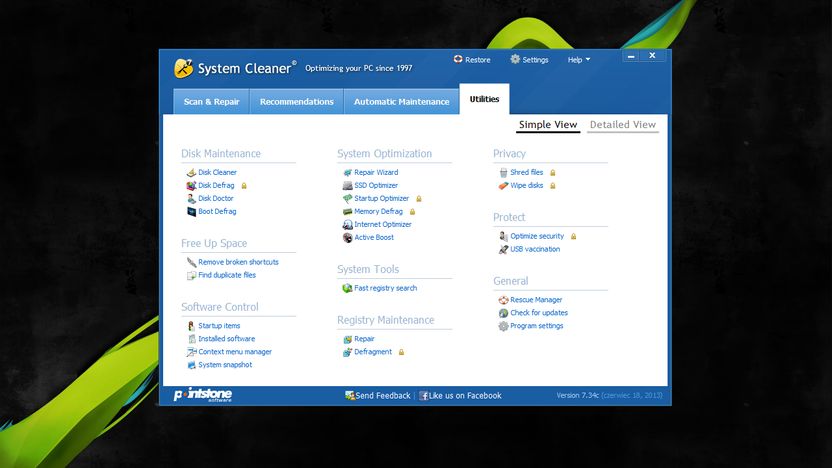The height and width of the screenshot is (468, 832).
Task: Click the Boot Defrag icon
Action: coord(192,212)
